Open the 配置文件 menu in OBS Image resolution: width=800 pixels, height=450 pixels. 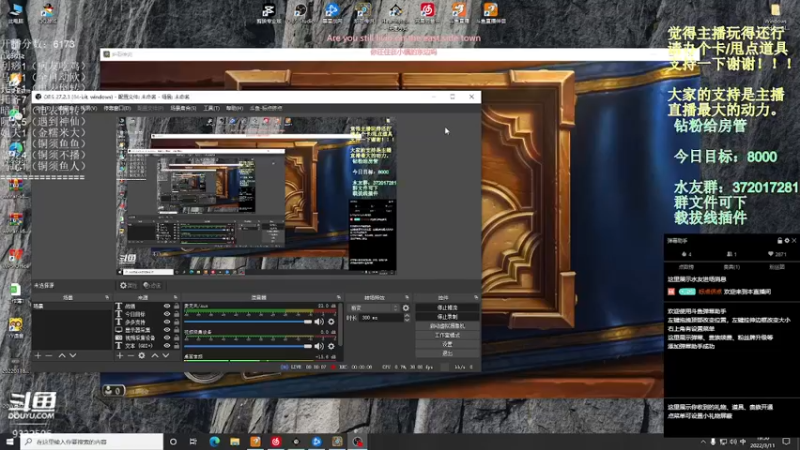pyautogui.click(x=151, y=108)
